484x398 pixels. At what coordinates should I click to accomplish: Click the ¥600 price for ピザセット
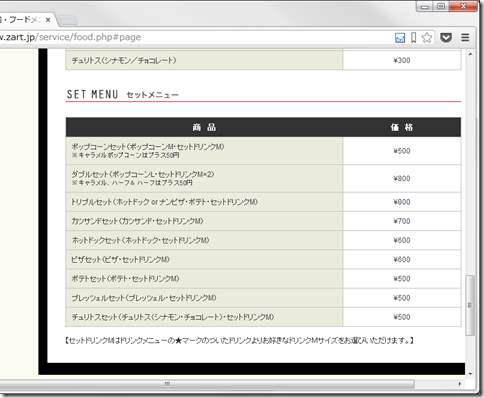click(402, 259)
